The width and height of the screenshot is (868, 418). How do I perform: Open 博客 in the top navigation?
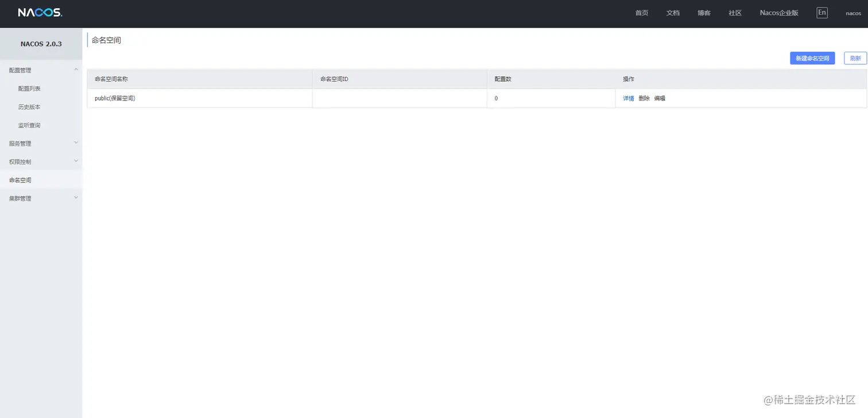click(x=704, y=13)
